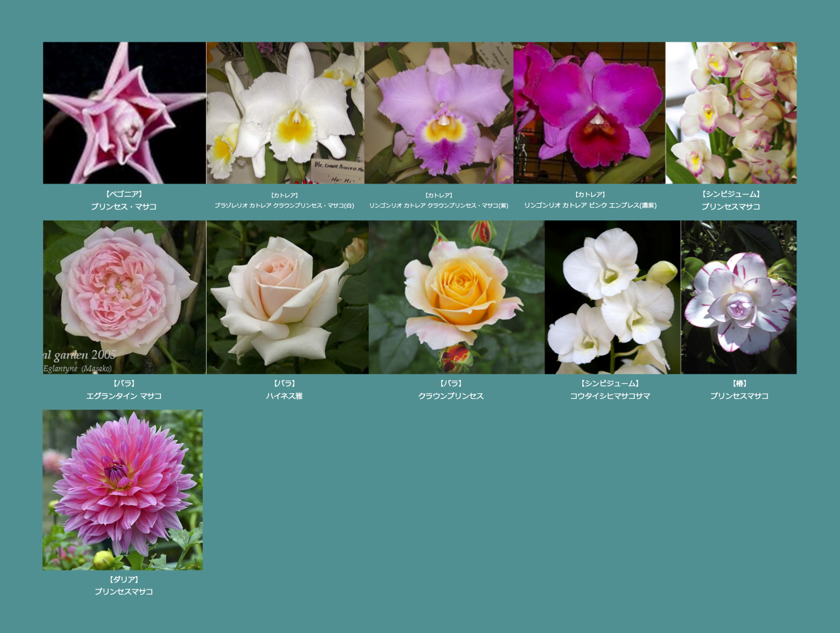Screen dimensions: 840x633
Task: Open the white orchid photo on black background
Action: click(612, 297)
